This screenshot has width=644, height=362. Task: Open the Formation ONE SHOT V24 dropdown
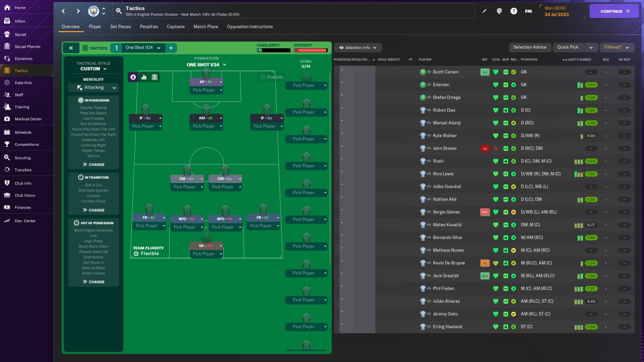206,65
